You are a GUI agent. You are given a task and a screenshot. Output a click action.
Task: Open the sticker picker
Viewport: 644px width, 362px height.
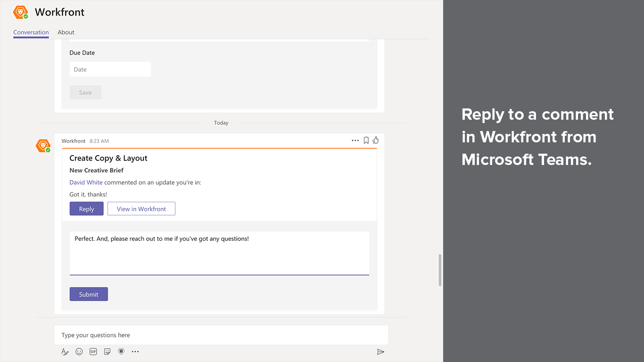[107, 352]
